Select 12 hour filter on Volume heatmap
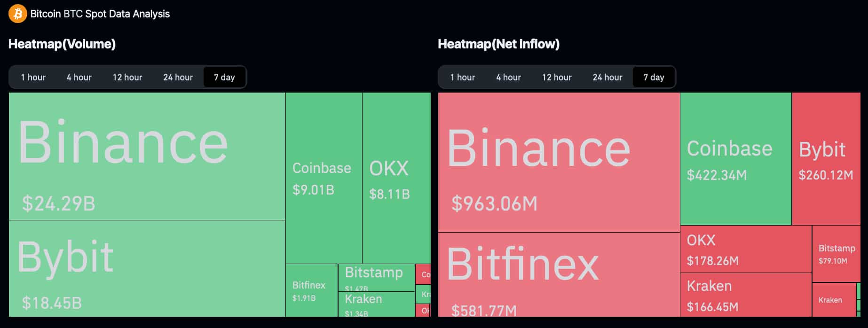The image size is (868, 328). point(126,77)
